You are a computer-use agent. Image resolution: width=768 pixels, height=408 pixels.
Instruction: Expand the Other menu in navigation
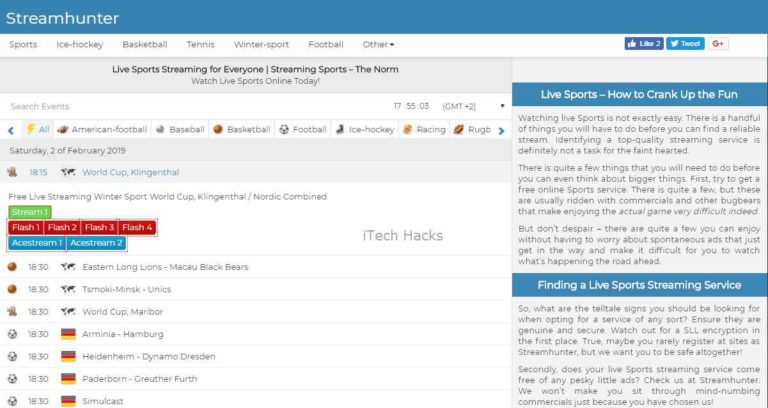click(x=378, y=44)
